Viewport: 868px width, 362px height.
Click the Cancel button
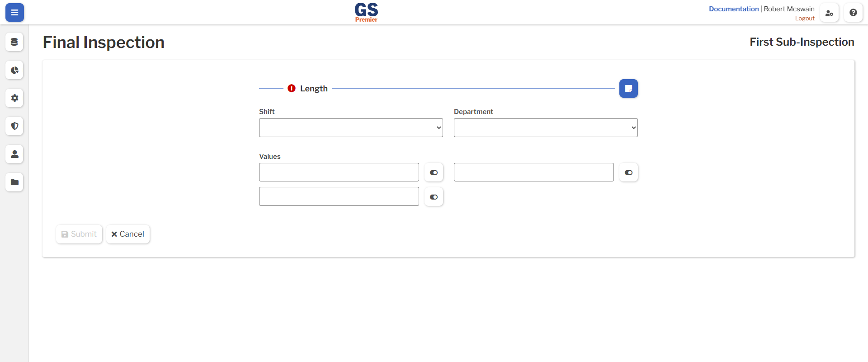click(x=128, y=234)
